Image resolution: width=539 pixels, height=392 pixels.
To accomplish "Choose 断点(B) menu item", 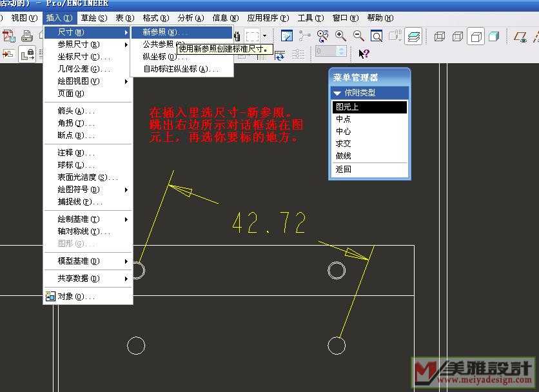I will [x=87, y=135].
